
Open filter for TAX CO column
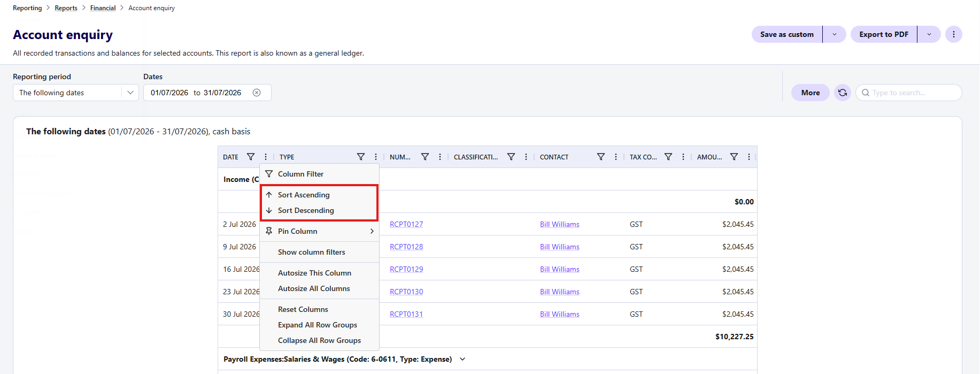pos(668,157)
